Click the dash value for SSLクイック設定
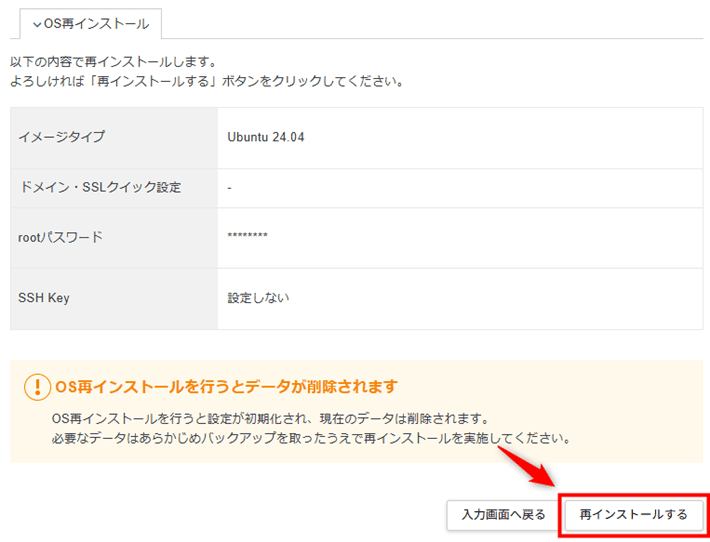 (x=230, y=188)
